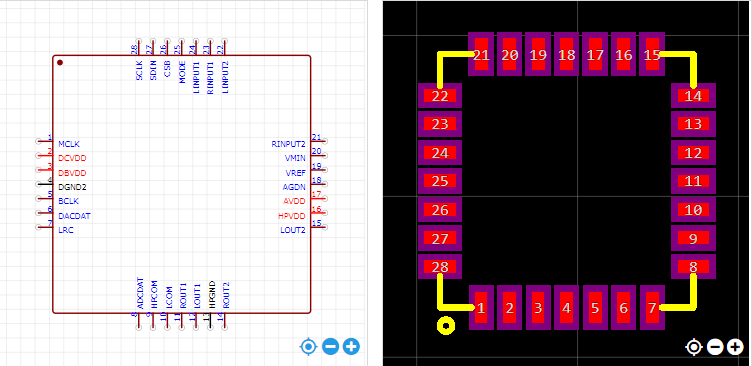Zoom out the PCB footprint view

[715, 347]
